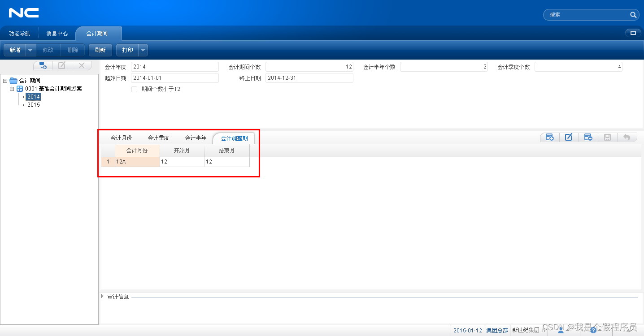This screenshot has height=336, width=644.
Task: Click the 开始月 column header
Action: [x=182, y=151]
